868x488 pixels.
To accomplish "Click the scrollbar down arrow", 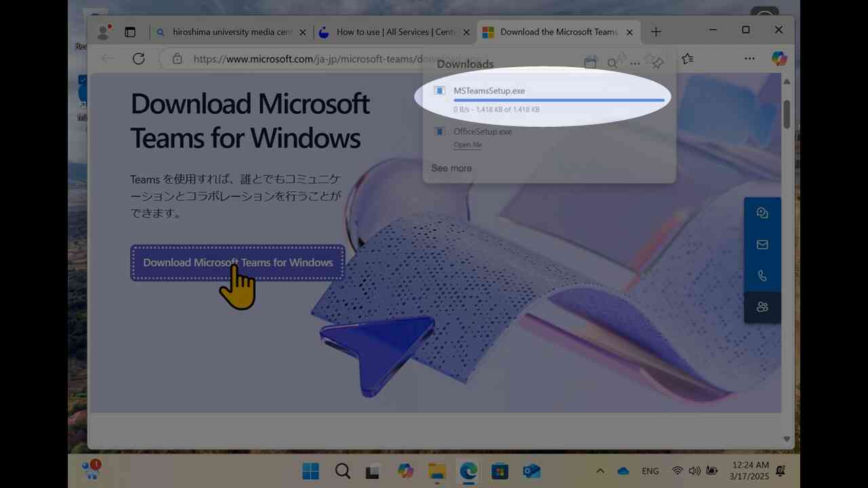I will pyautogui.click(x=787, y=439).
